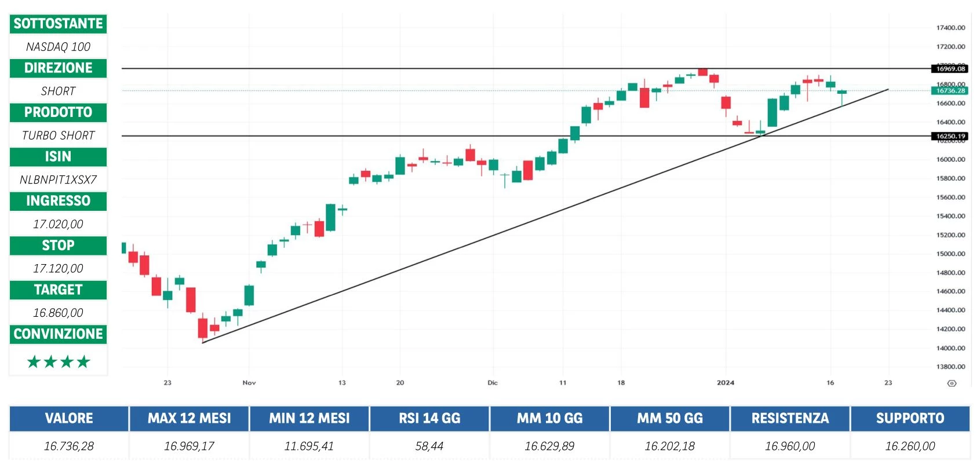Click the green 16736.28 current price label
980x461 pixels.
click(x=950, y=90)
